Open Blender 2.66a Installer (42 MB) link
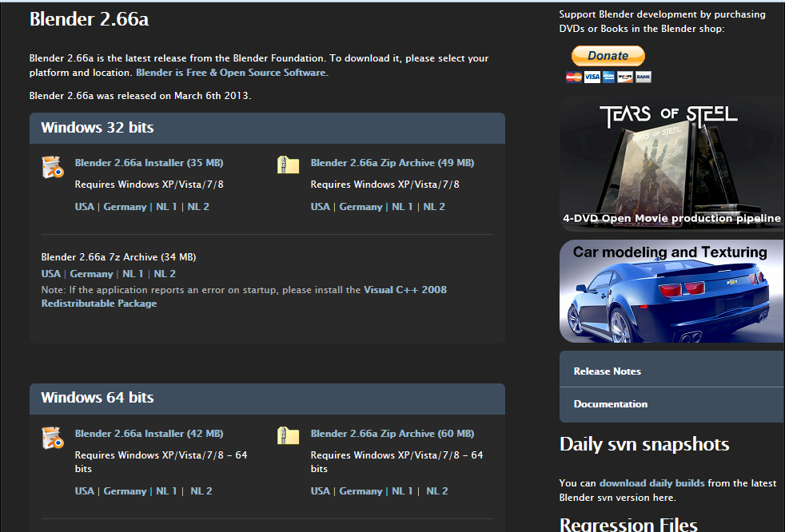The width and height of the screenshot is (785, 532). point(149,434)
